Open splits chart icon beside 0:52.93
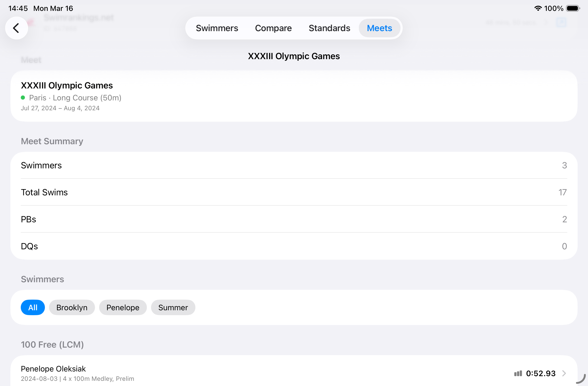Screen dimensions: 588x386 pos(518,374)
